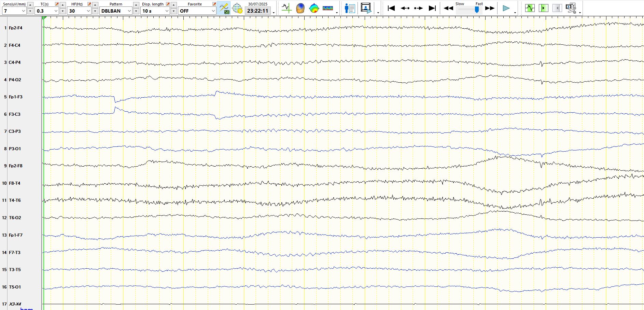Toggle the green forward paging button
Image resolution: width=644 pixels, height=310 pixels.
coord(543,8)
